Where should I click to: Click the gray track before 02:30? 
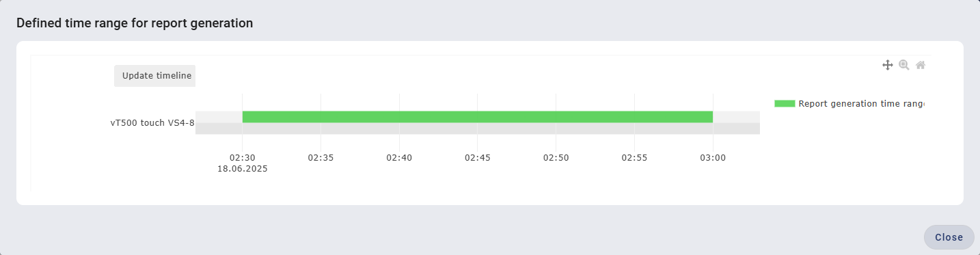tap(219, 122)
